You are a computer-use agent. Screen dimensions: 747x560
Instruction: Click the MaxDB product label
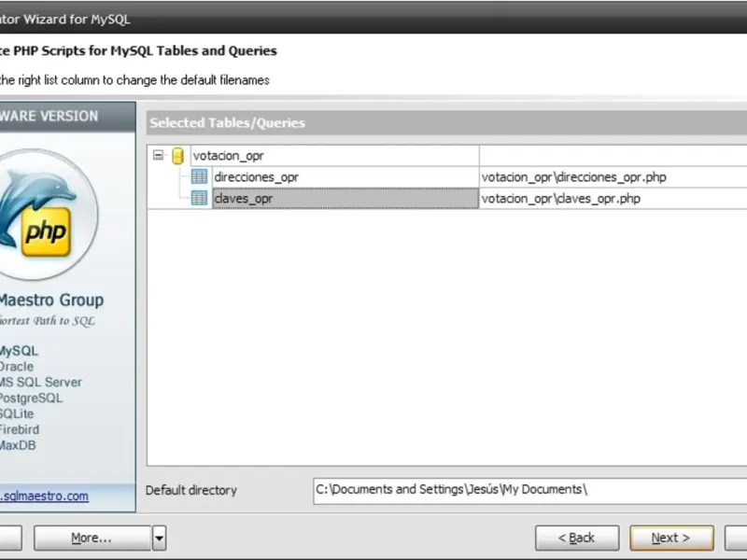pyautogui.click(x=18, y=445)
